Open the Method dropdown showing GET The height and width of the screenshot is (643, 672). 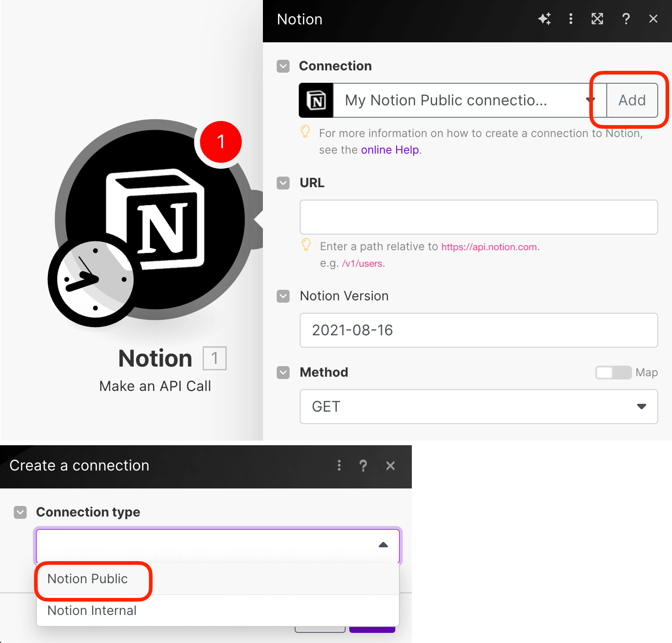(642, 407)
